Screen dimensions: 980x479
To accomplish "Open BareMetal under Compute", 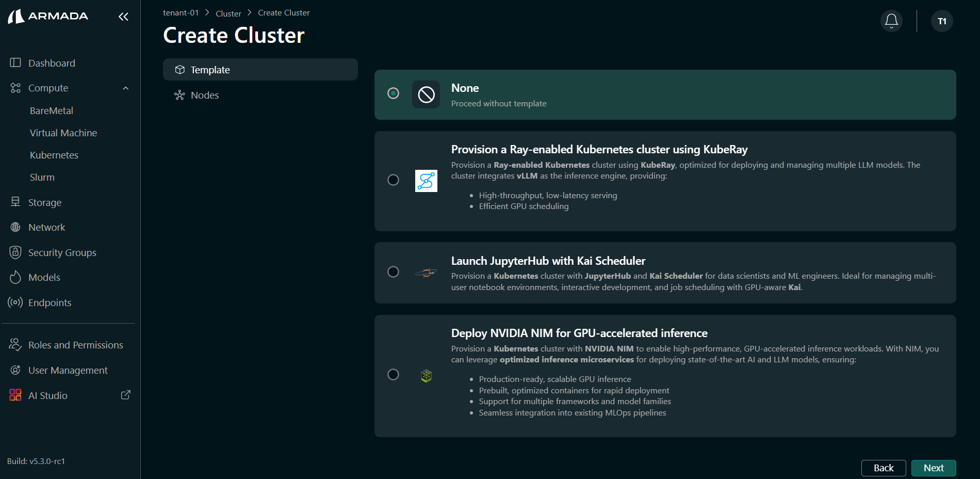I will pos(52,110).
